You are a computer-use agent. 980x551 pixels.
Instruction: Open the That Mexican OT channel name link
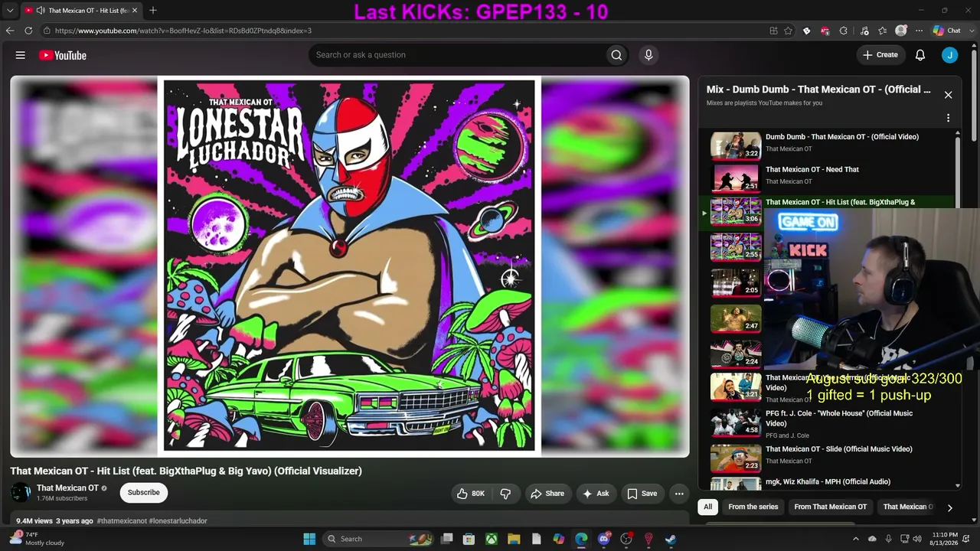click(x=67, y=488)
